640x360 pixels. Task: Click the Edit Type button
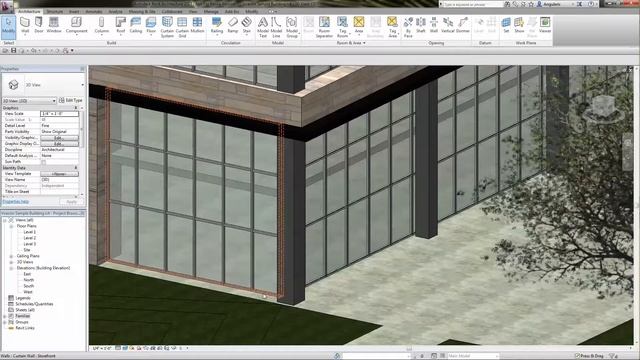[71, 100]
